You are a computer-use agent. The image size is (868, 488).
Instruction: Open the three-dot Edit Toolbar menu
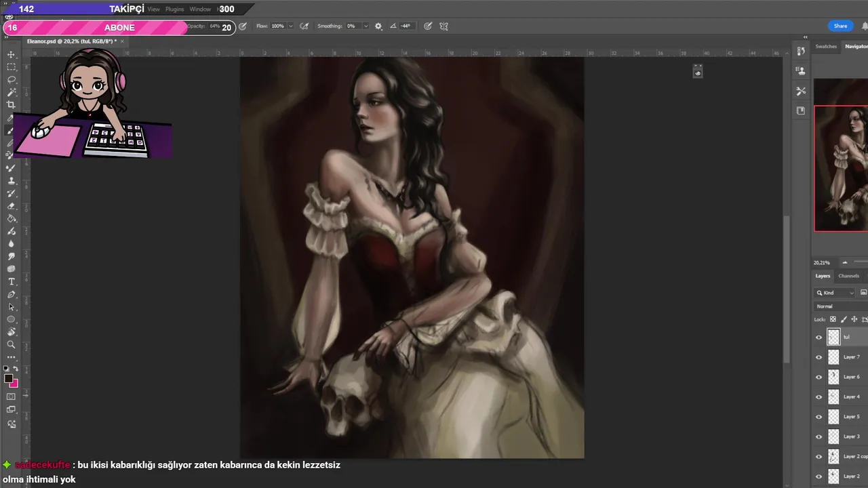pyautogui.click(x=11, y=357)
